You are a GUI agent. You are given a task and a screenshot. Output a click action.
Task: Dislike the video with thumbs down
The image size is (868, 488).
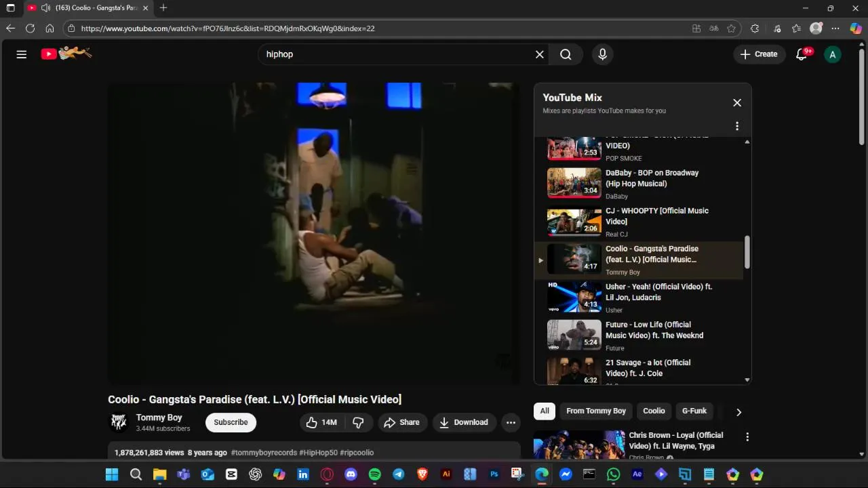[358, 422]
